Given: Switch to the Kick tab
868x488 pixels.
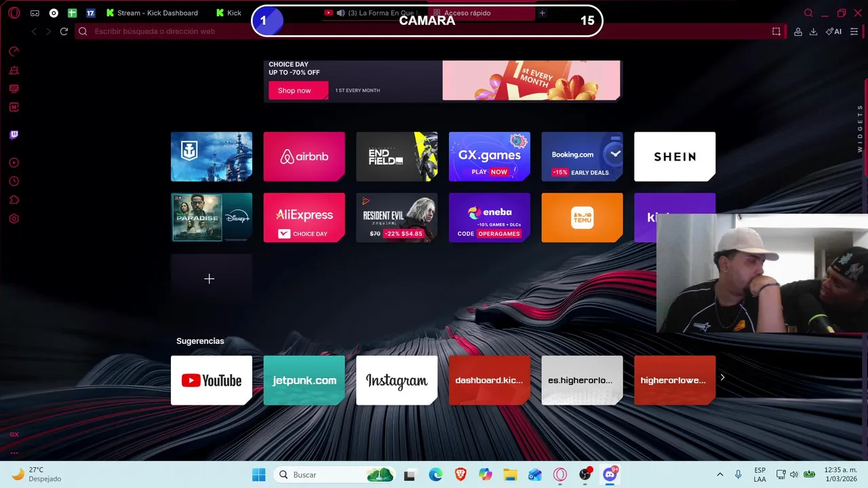Looking at the screenshot, I should point(229,13).
